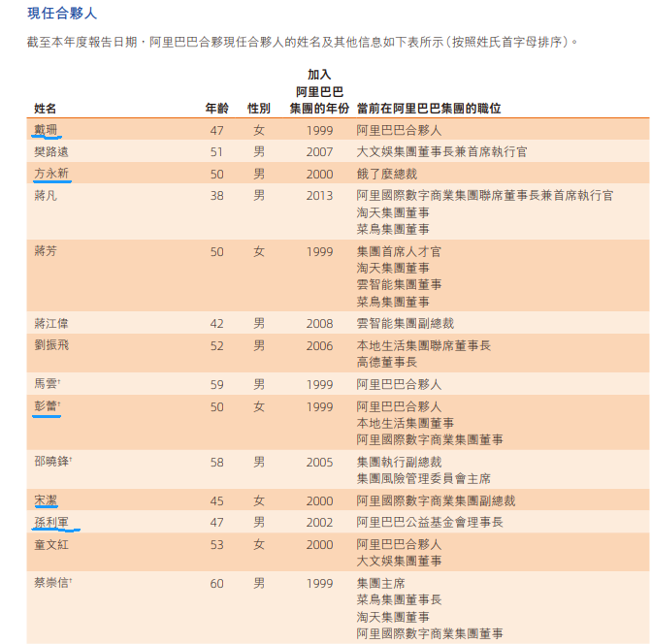Click the heading 現任合夥人
The width and height of the screenshot is (651, 644).
pyautogui.click(x=62, y=14)
